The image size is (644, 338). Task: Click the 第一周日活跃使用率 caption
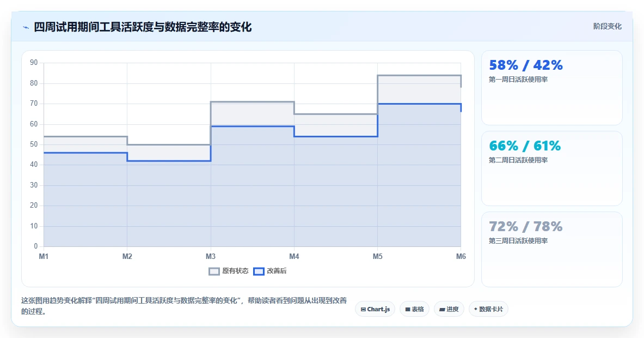[518, 80]
